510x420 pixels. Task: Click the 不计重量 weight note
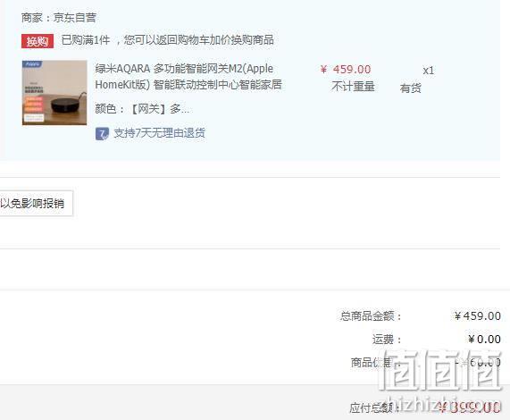pos(353,87)
